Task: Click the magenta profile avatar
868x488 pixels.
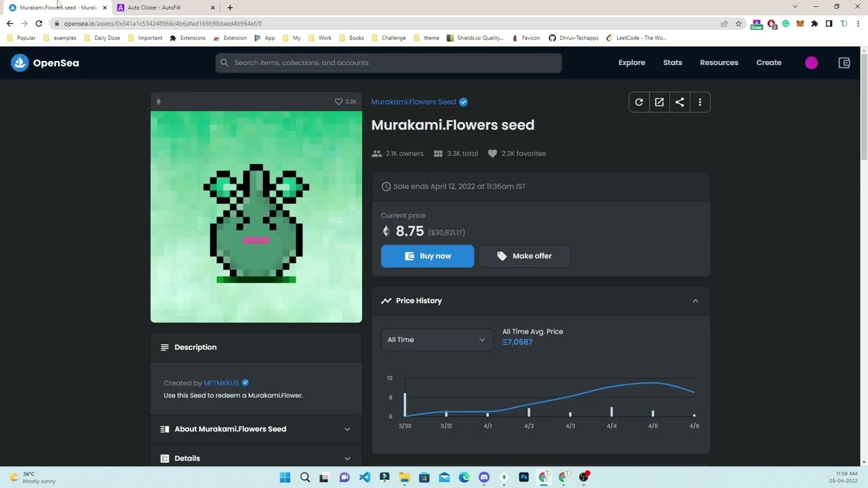Action: click(x=811, y=63)
